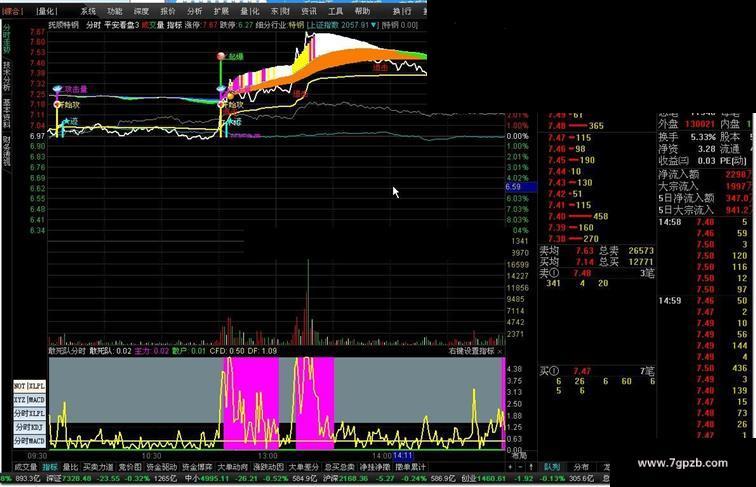This screenshot has width=756, height=487.
Task: Select the 分时XLPL indicator button
Action: coord(29,413)
